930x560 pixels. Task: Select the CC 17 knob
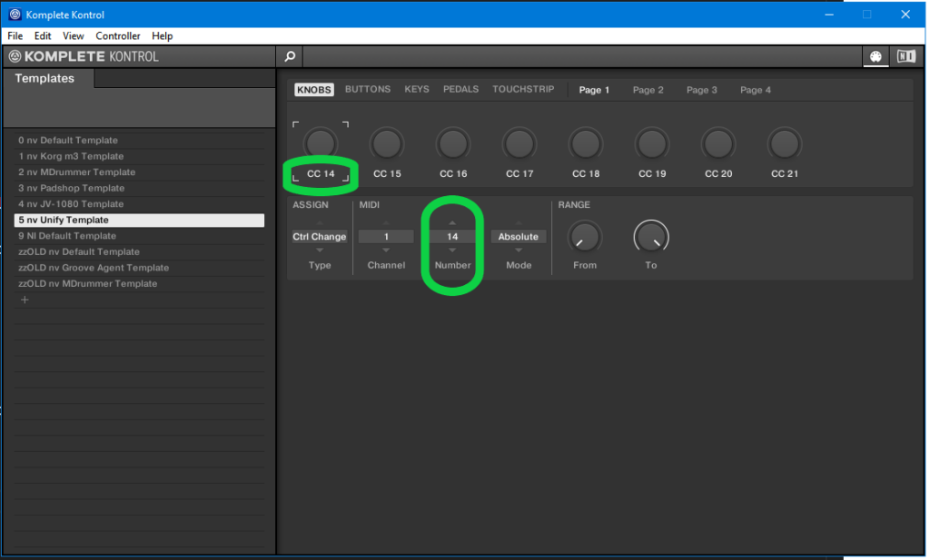tap(519, 144)
